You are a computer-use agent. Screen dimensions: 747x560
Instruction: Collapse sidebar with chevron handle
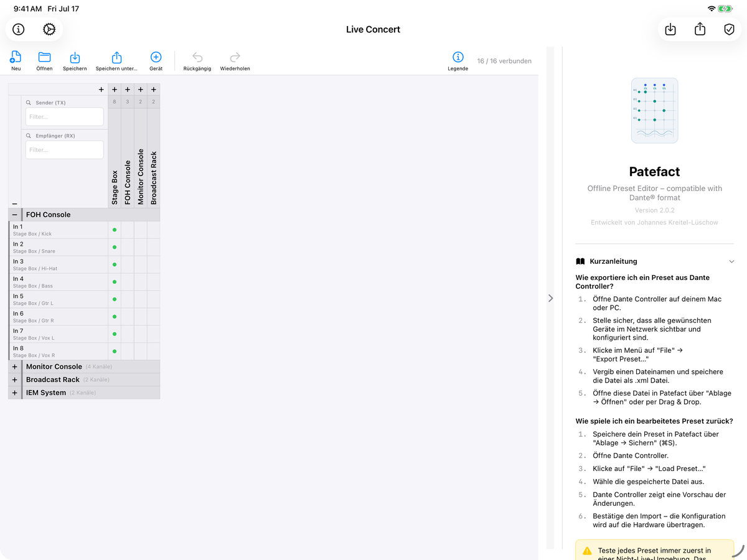point(550,298)
